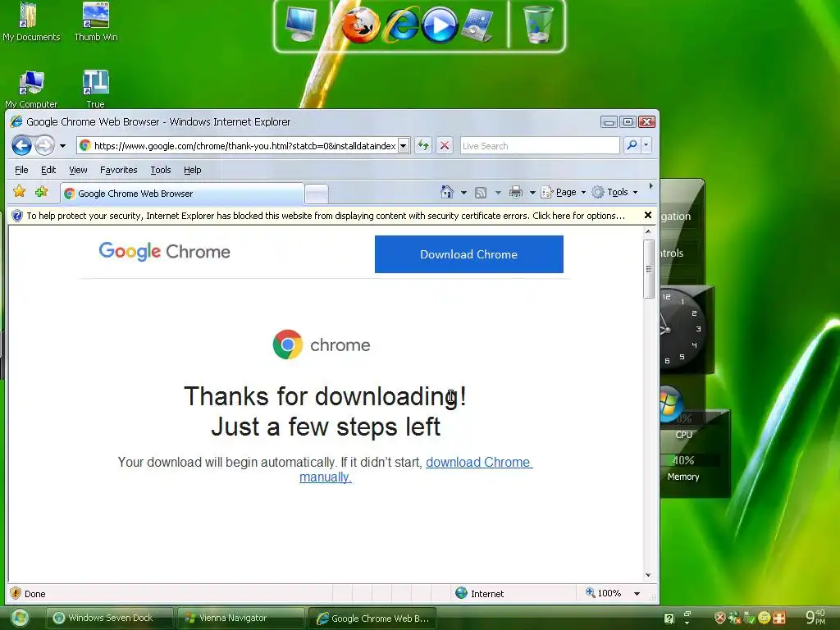Click the RSS feeds icon
Image resolution: width=840 pixels, height=630 pixels.
[x=481, y=192]
